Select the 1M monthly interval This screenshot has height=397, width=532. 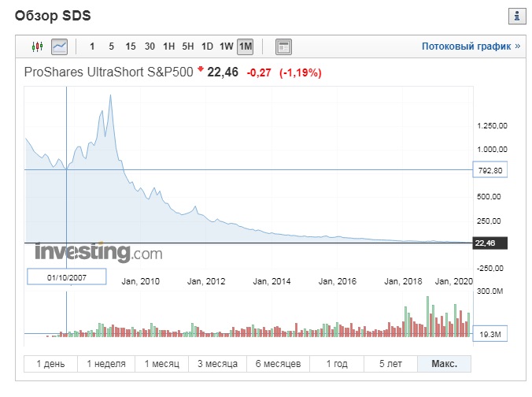(x=246, y=46)
